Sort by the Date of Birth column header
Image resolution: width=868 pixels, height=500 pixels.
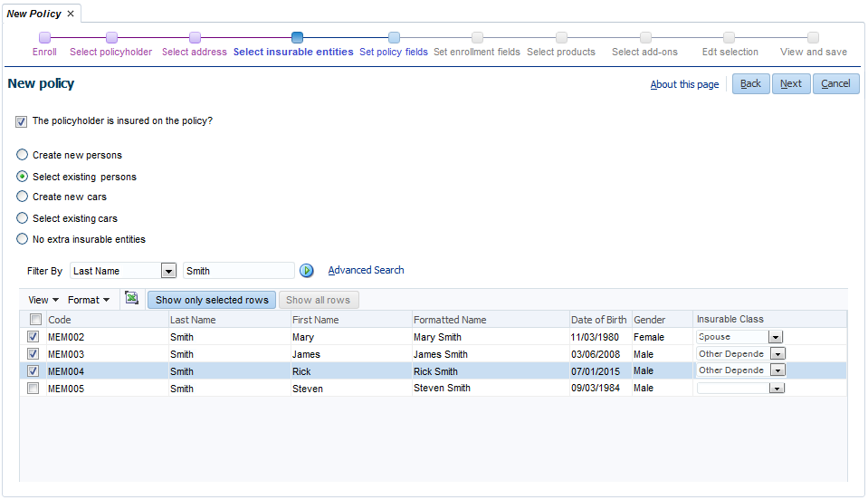tap(598, 320)
